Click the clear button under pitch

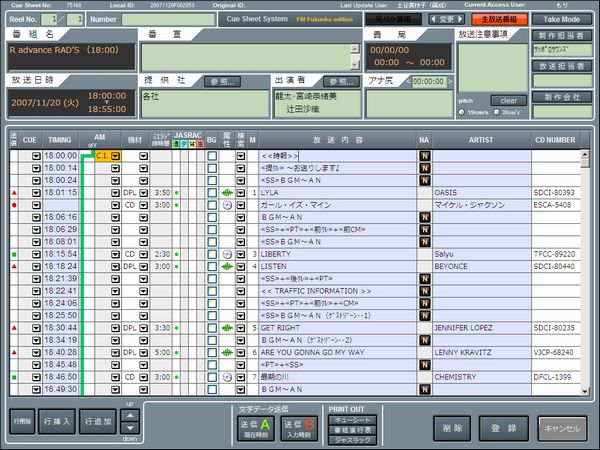pyautogui.click(x=509, y=101)
